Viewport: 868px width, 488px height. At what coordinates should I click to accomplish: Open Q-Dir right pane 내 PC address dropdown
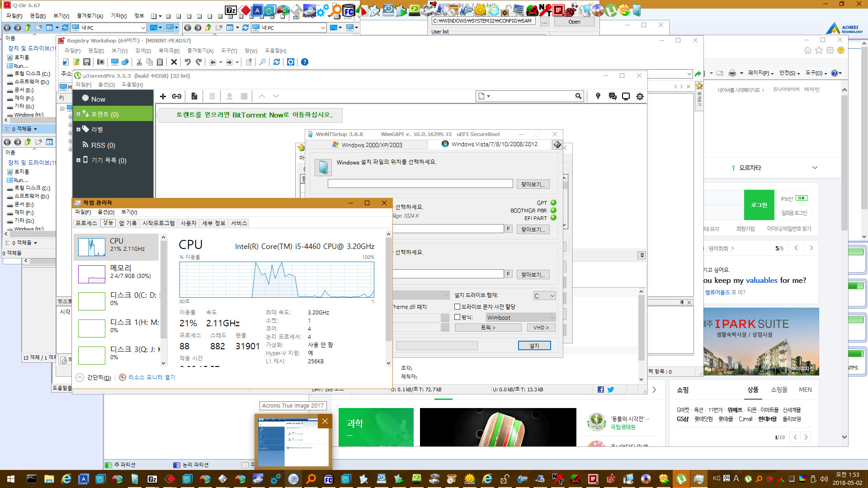323,28
